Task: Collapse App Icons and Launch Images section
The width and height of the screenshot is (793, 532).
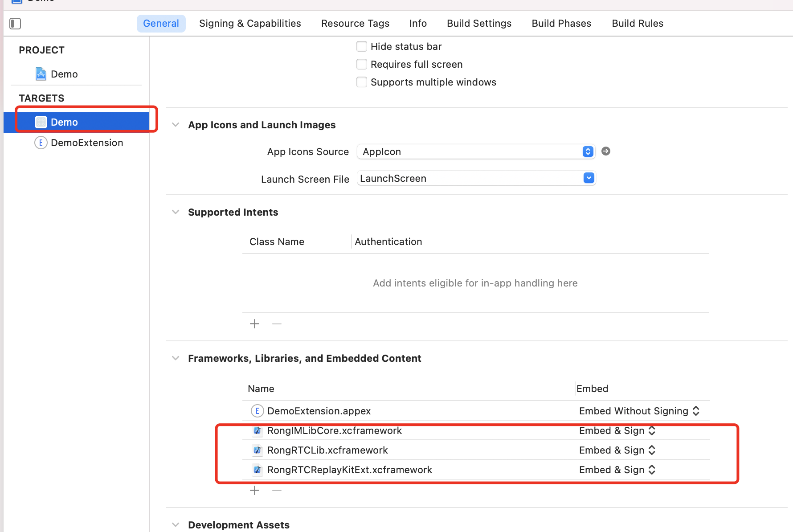Action: (x=176, y=125)
